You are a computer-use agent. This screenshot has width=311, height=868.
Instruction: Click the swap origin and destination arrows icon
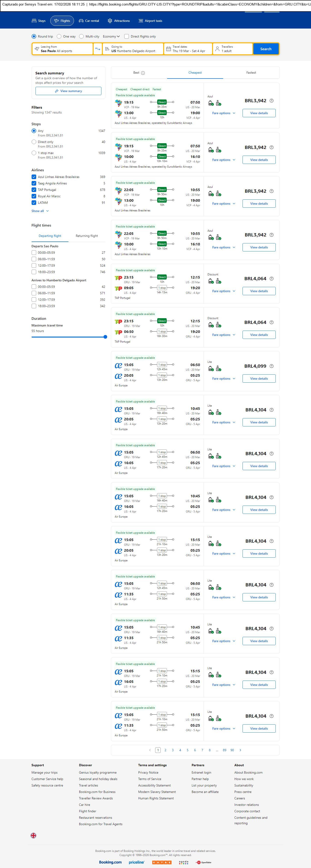point(98,49)
